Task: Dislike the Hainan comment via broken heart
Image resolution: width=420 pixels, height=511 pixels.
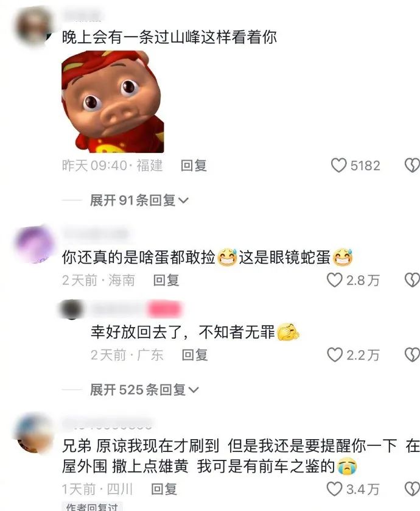Action: [412, 280]
